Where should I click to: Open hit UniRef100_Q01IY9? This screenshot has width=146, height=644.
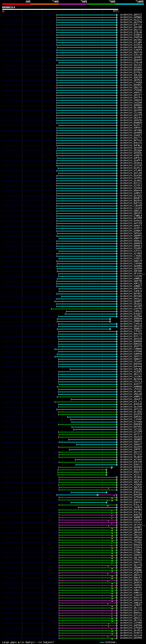pos(131,610)
